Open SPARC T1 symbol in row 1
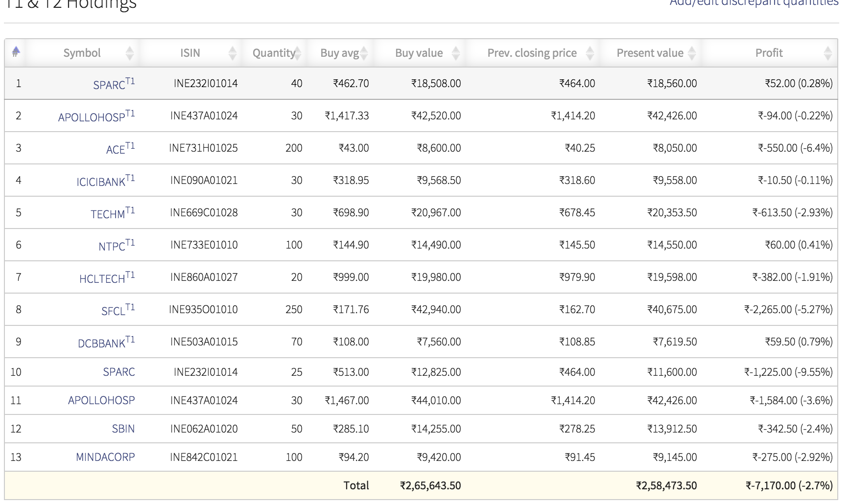Image resolution: width=850 pixels, height=504 pixels. (114, 84)
